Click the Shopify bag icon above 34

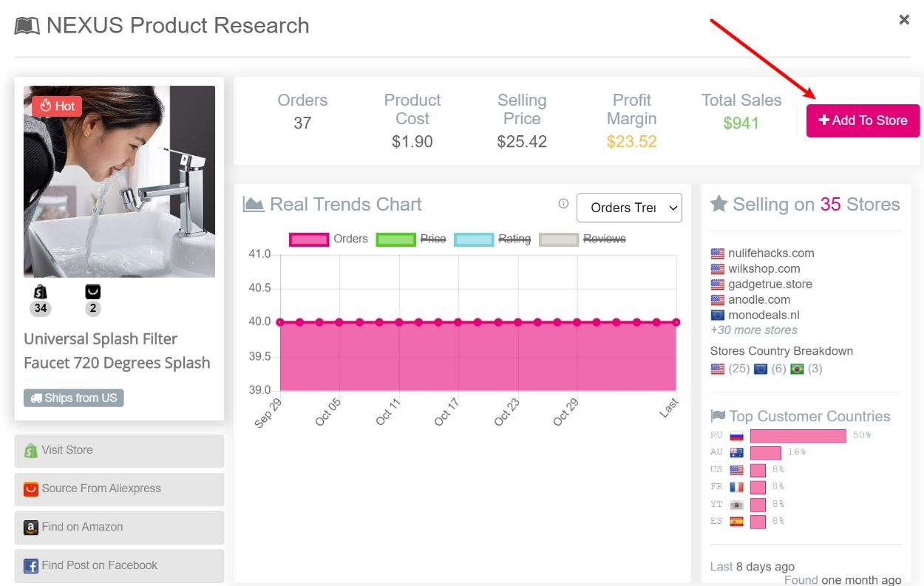(x=41, y=291)
